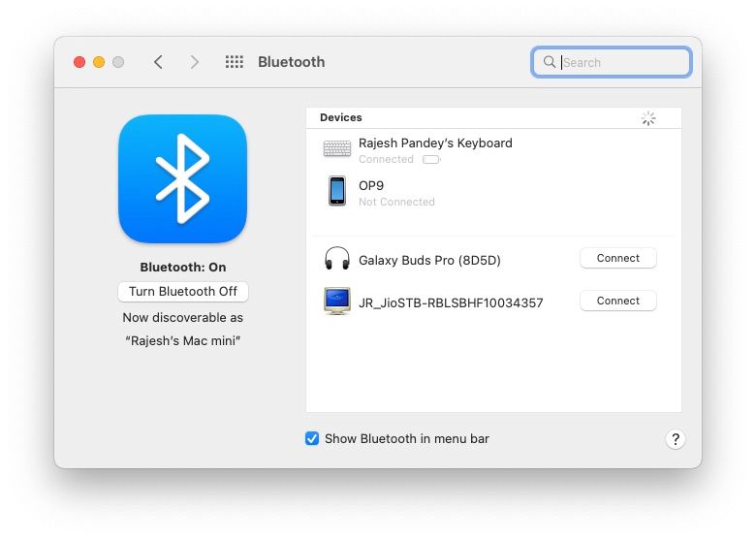The image size is (756, 540).
Task: Click the Now discoverable as text
Action: [183, 318]
